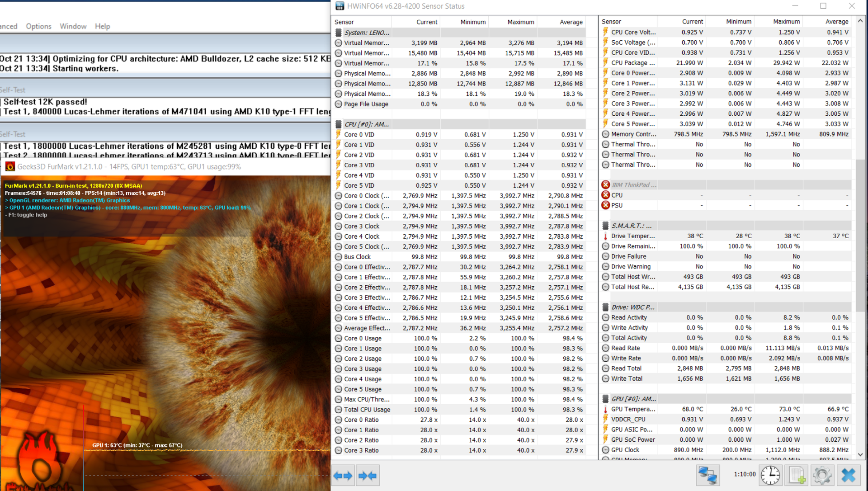The height and width of the screenshot is (491, 868).
Task: Select the Write Rate sensor row
Action: pos(726,358)
